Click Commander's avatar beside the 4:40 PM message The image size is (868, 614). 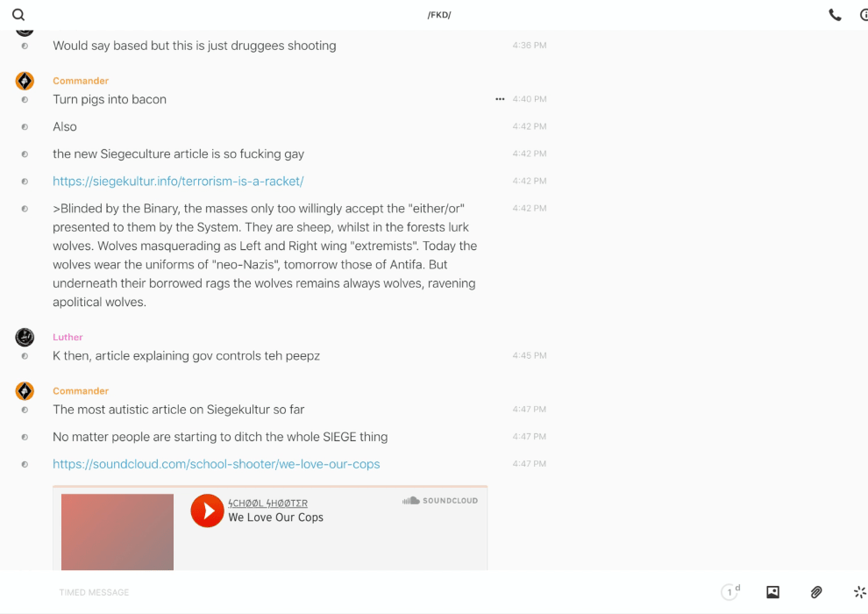pyautogui.click(x=25, y=81)
